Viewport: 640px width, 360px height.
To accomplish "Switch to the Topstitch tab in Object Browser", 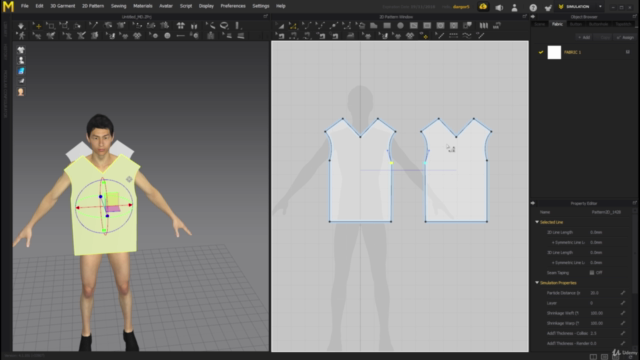I will pos(623,24).
